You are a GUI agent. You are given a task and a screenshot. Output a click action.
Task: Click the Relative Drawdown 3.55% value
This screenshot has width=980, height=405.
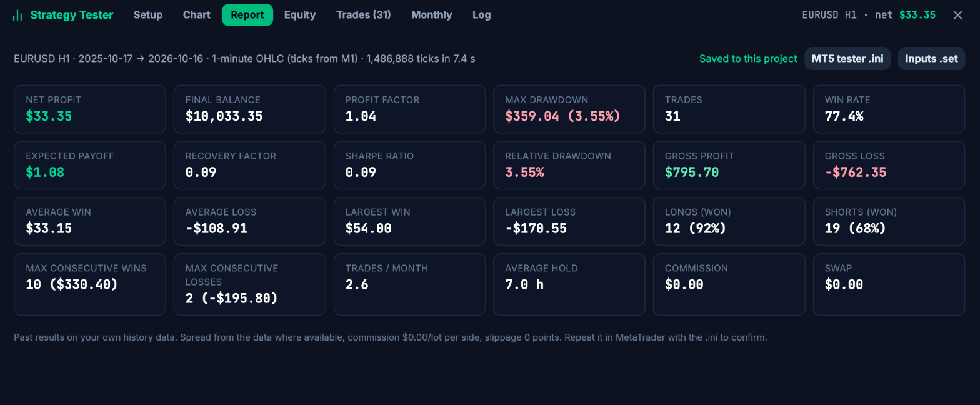[x=524, y=172]
